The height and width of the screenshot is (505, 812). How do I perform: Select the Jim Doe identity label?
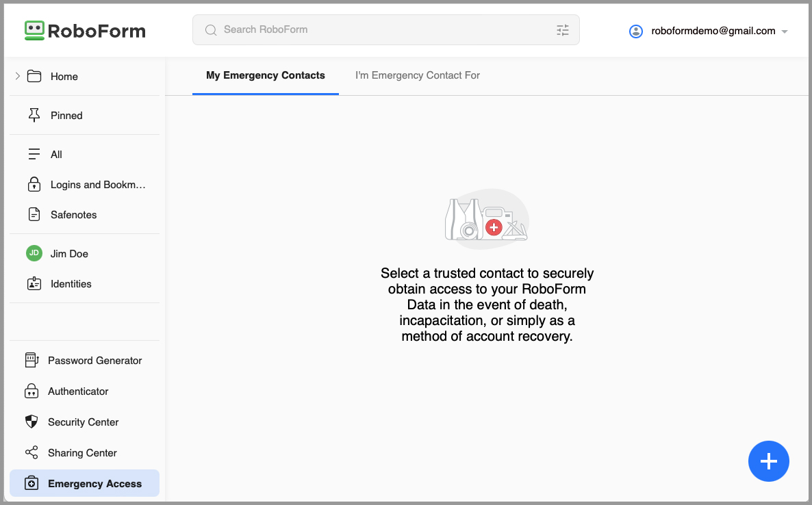click(x=69, y=254)
